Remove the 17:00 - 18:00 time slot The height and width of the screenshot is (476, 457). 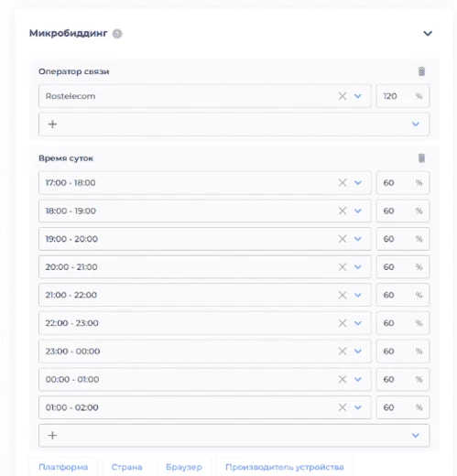click(x=343, y=183)
